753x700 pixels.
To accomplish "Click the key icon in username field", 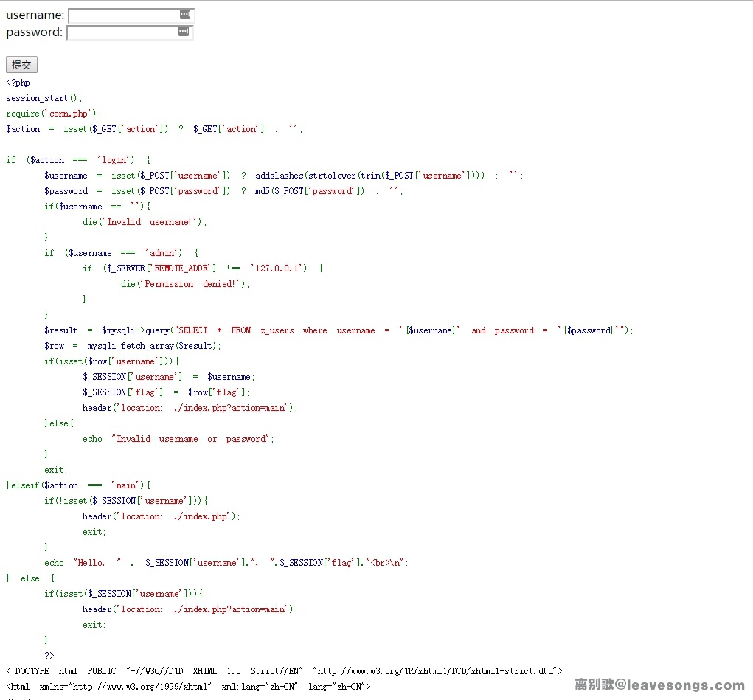I will 184,15.
